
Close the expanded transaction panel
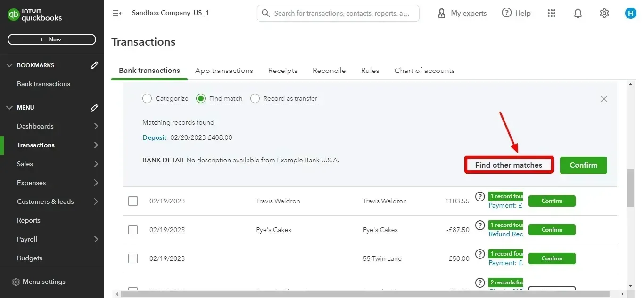604,99
